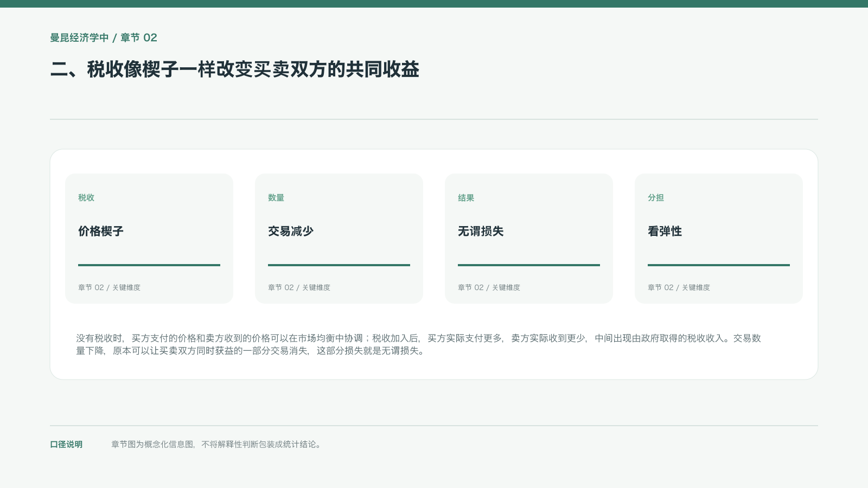Click the breadcrumb '曼昆经济学中 / 章节 02'
The height and width of the screenshot is (488, 868).
point(104,37)
